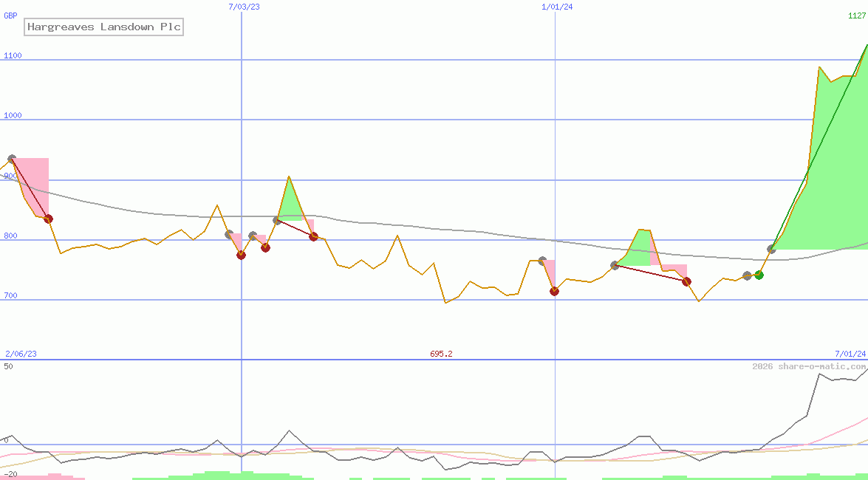
Task: Click the green buy marker before the final rally
Action: (x=759, y=275)
